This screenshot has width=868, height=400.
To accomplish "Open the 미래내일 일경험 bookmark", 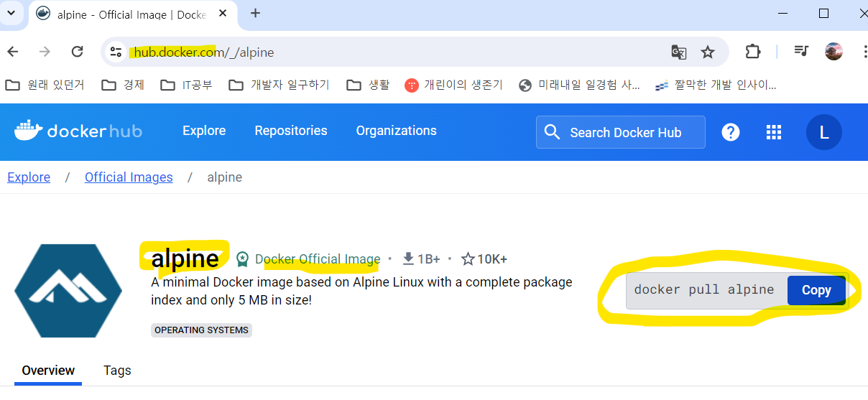I will click(x=579, y=85).
